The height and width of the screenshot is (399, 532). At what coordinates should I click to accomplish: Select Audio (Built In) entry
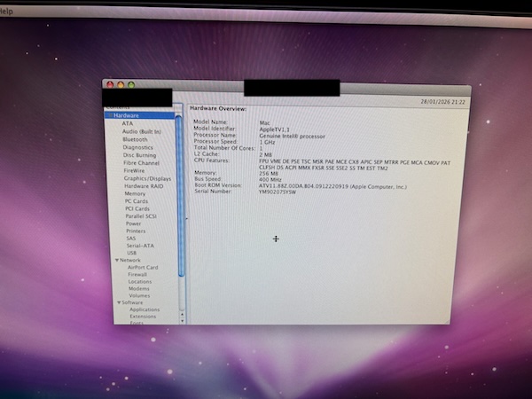tap(142, 131)
